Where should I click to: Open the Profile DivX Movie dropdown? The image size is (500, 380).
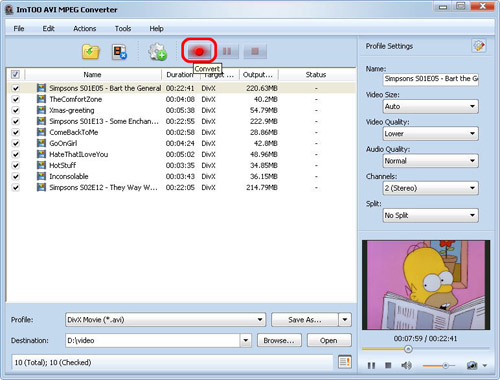click(165, 320)
